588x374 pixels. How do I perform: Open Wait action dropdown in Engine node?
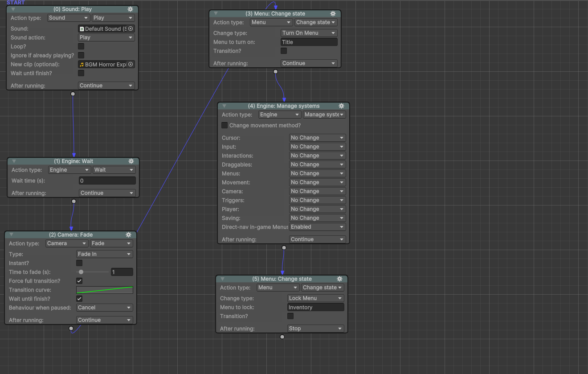[114, 170]
